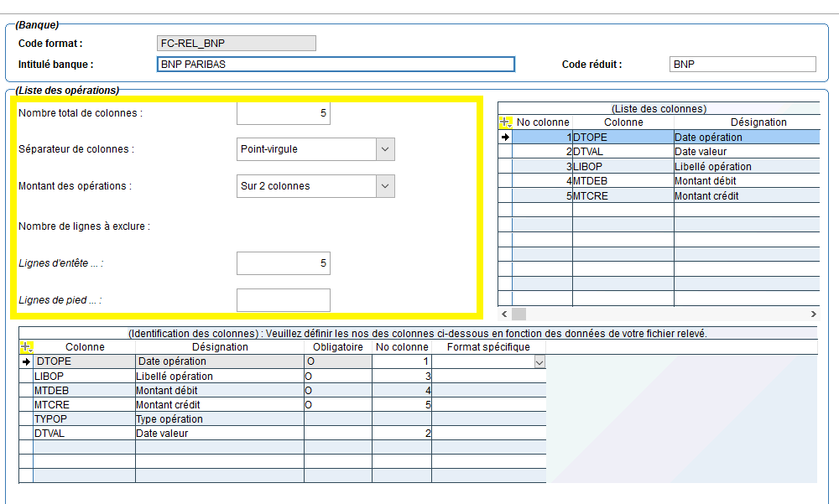Click the No colonne cell of DTVAL row

(x=402, y=434)
